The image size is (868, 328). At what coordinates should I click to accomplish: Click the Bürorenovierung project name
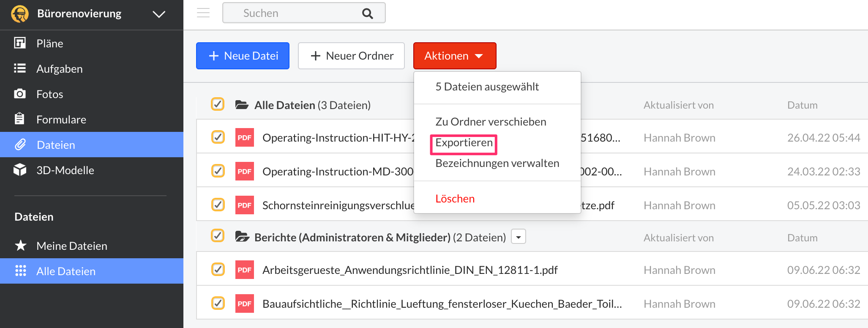pyautogui.click(x=79, y=14)
